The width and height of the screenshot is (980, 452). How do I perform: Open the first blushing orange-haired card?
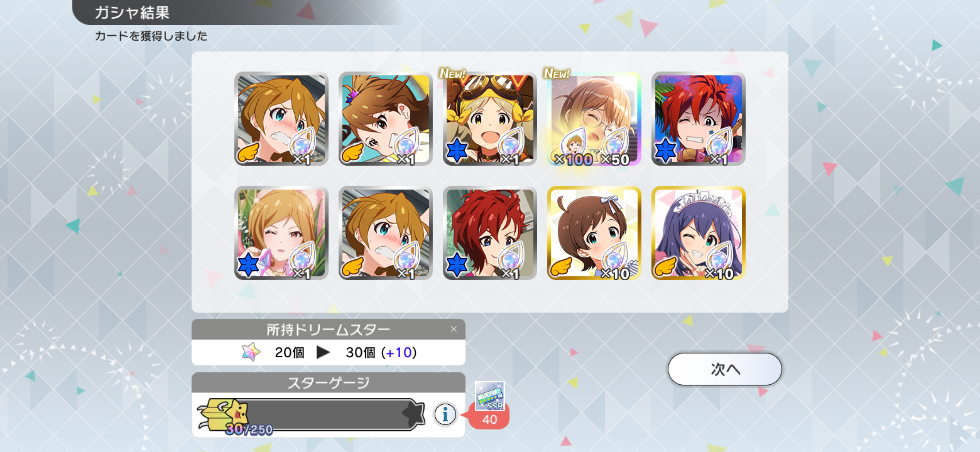(281, 119)
